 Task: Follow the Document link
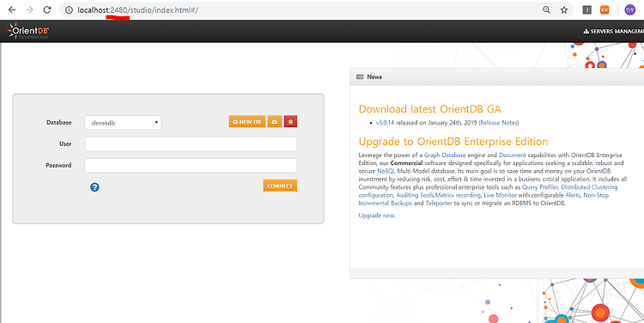tap(512, 155)
